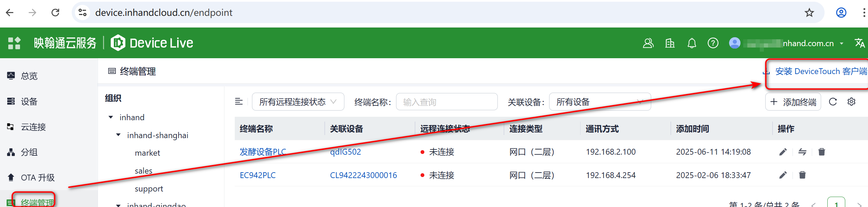
Task: Click the 通讯方式 column header
Action: click(x=602, y=129)
